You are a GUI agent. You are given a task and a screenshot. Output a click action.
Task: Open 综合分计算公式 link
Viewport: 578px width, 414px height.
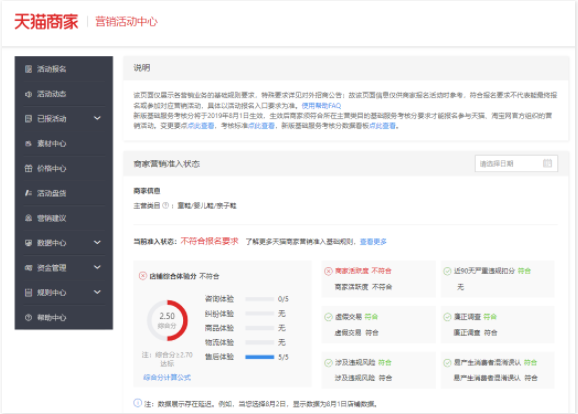pyautogui.click(x=167, y=378)
